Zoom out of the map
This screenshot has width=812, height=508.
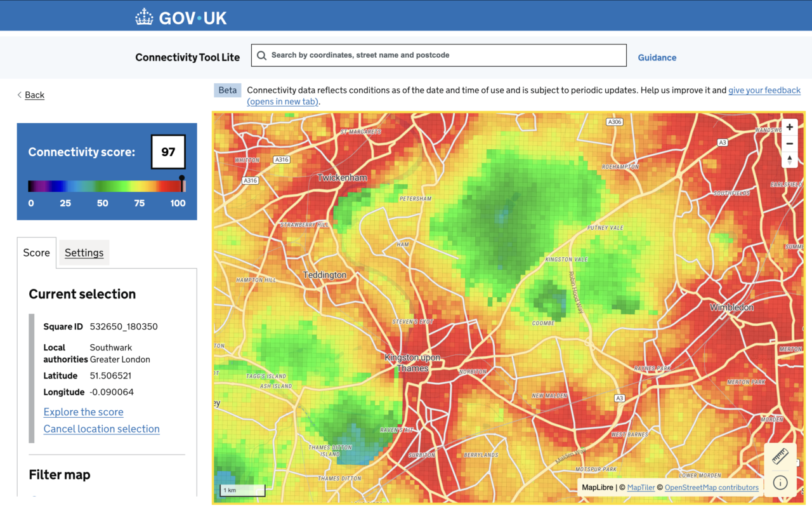pyautogui.click(x=789, y=144)
